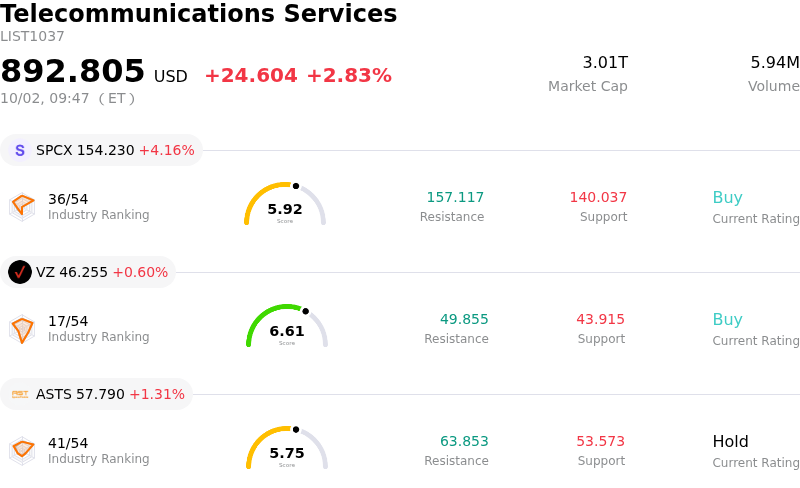This screenshot has width=800, height=488.
Task: Open SPCX radar chart icon for 36/54 ranking
Action: pyautogui.click(x=22, y=207)
